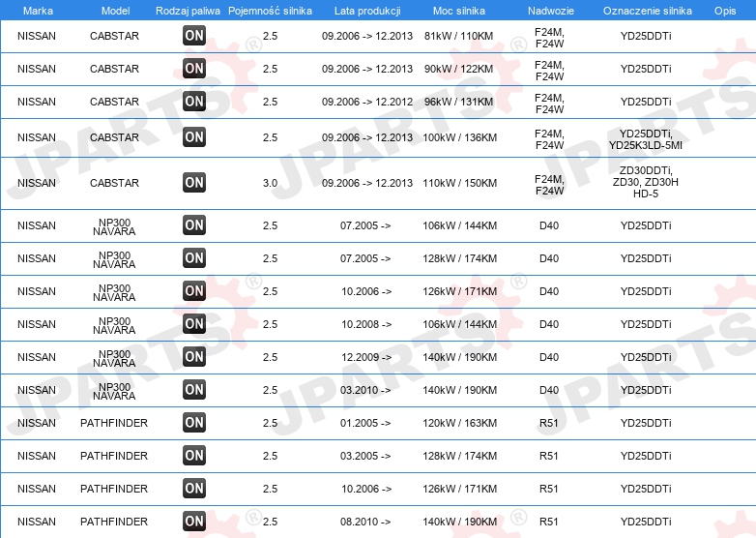Click 126kW / 171KM in the PATHFINDER row
Image resolution: width=756 pixels, height=538 pixels.
click(x=459, y=489)
